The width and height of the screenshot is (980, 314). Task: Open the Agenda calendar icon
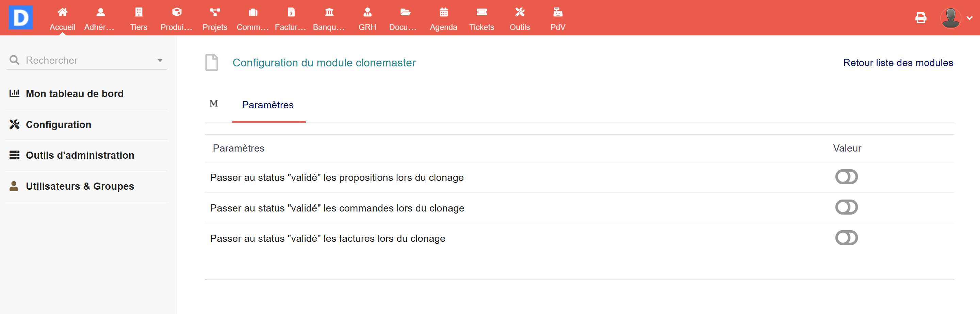[443, 13]
